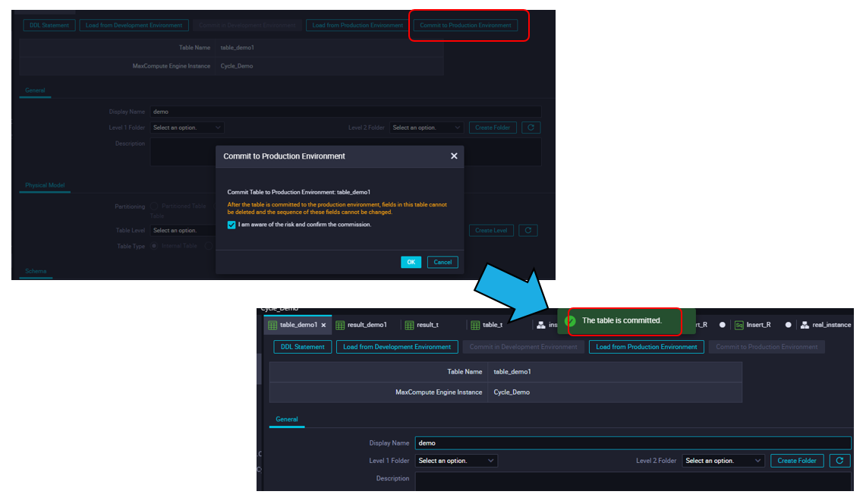This screenshot has width=866, height=504.
Task: Click the Description box behind the dialog
Action: [x=346, y=152]
